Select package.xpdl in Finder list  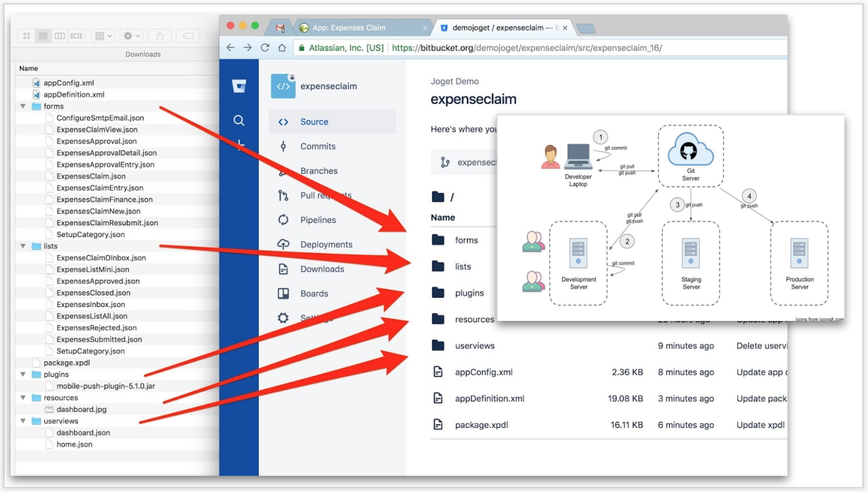coord(67,363)
